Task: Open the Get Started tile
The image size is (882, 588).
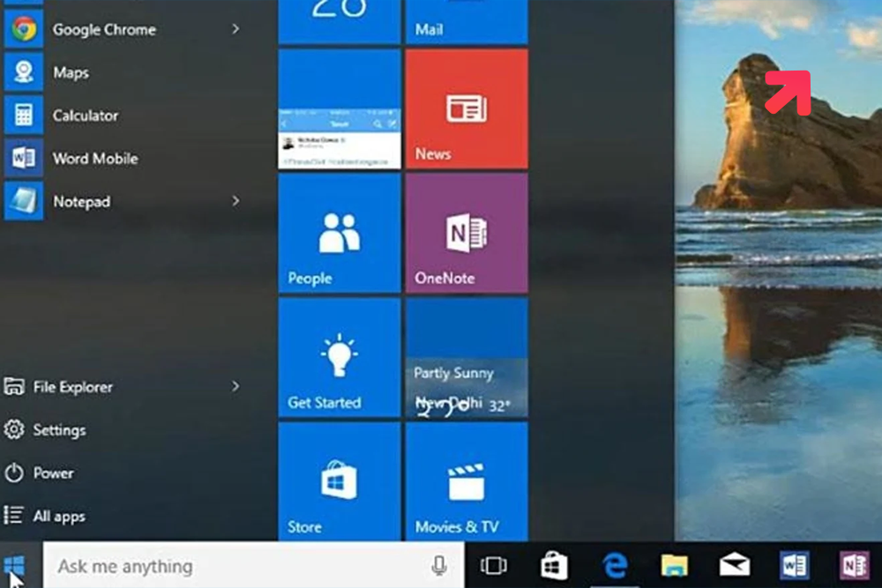Action: pos(340,358)
